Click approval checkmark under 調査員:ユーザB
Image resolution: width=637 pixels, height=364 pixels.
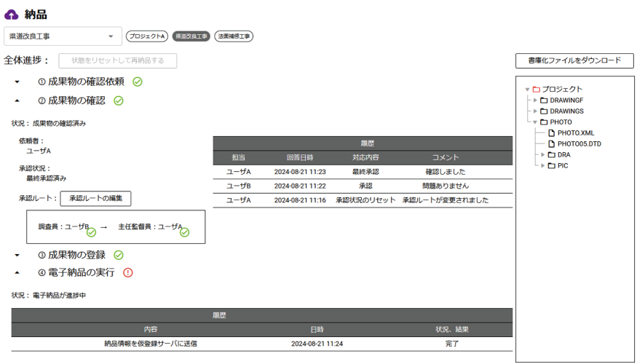[x=92, y=232]
